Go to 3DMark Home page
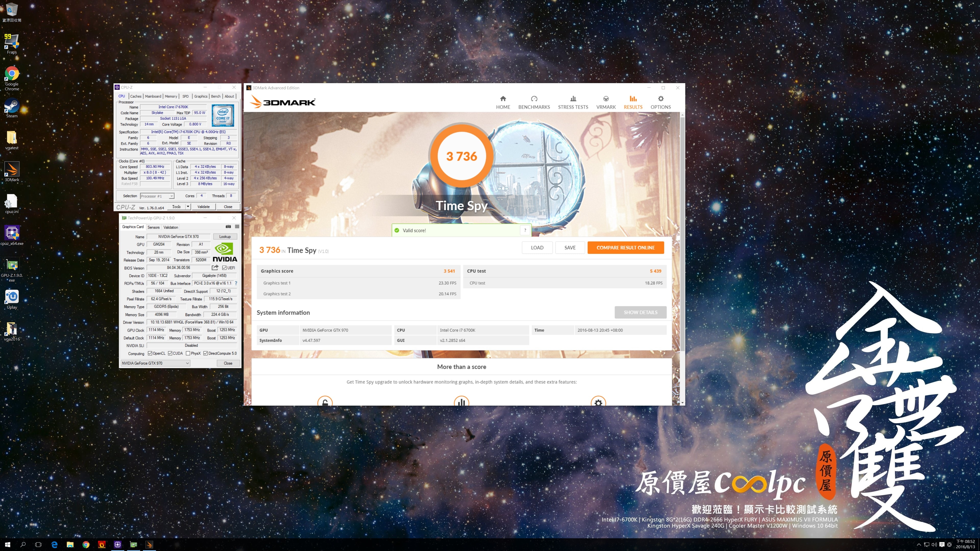980x551 pixels. (503, 103)
